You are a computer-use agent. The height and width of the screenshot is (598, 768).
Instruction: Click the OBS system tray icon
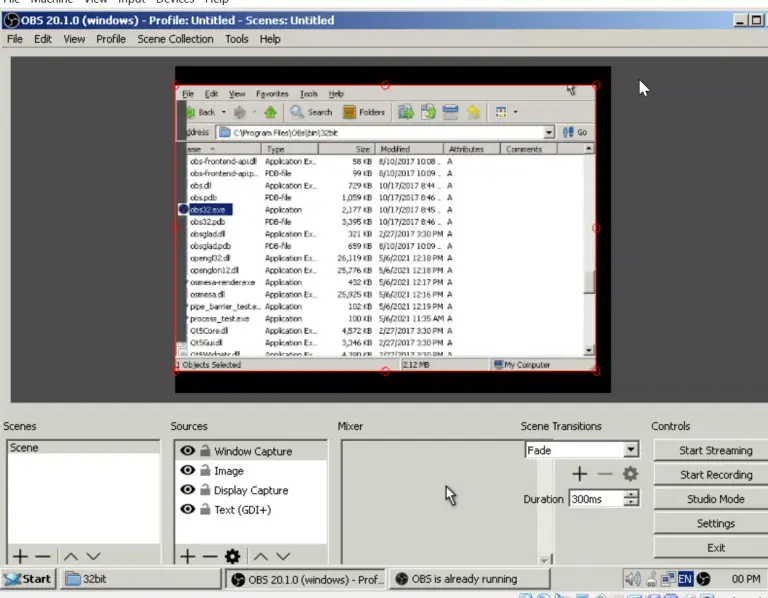[x=703, y=579]
